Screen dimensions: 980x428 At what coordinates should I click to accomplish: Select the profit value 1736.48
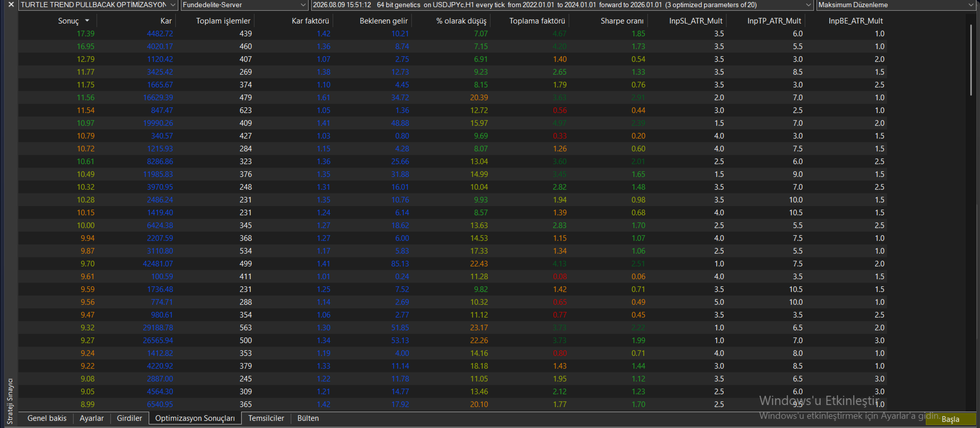160,289
